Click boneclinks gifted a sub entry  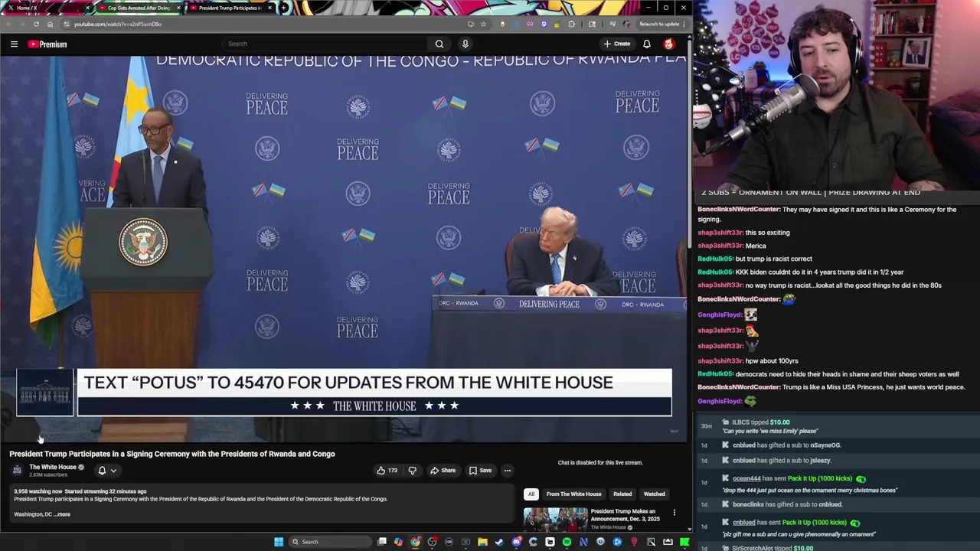point(837,504)
